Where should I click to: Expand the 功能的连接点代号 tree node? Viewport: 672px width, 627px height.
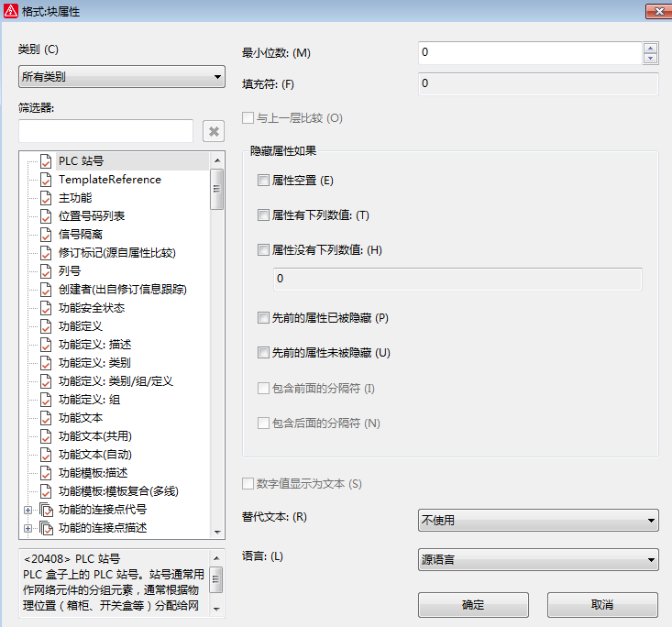tap(28, 510)
